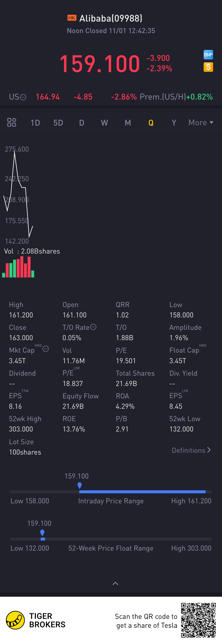Viewport: 222px width, 644px height.
Task: Open the chart layout grid icon
Action: pyautogui.click(x=12, y=122)
